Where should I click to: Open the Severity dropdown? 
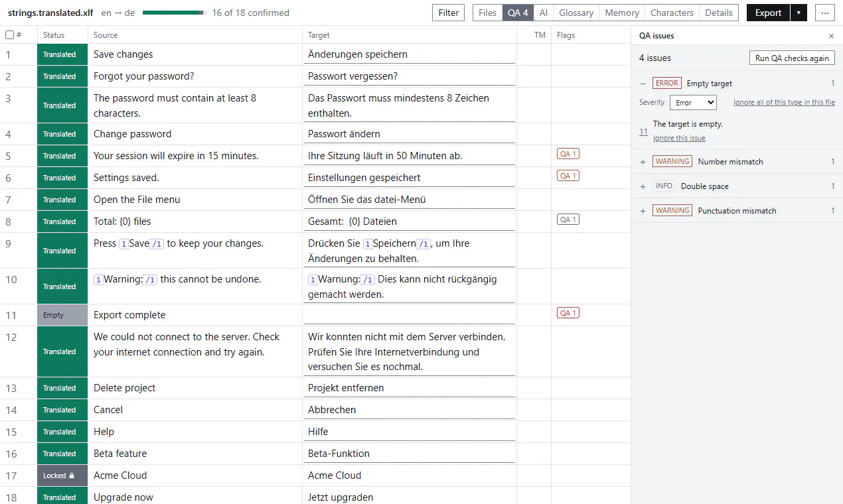click(x=693, y=103)
